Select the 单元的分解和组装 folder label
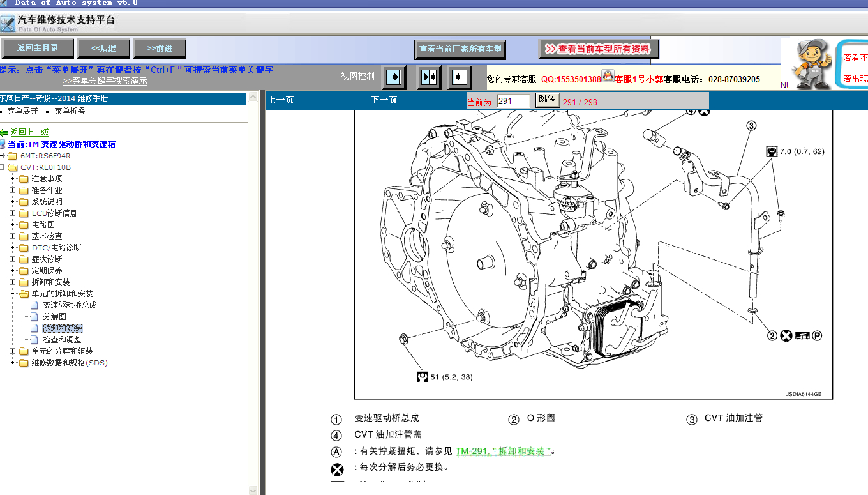The height and width of the screenshot is (495, 868). pos(62,351)
